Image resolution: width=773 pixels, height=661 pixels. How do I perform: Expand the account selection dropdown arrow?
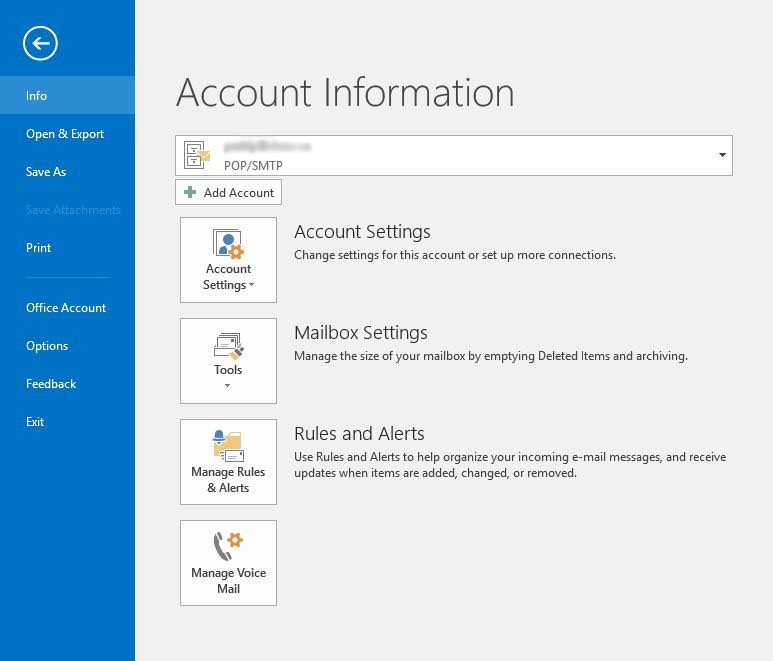722,156
